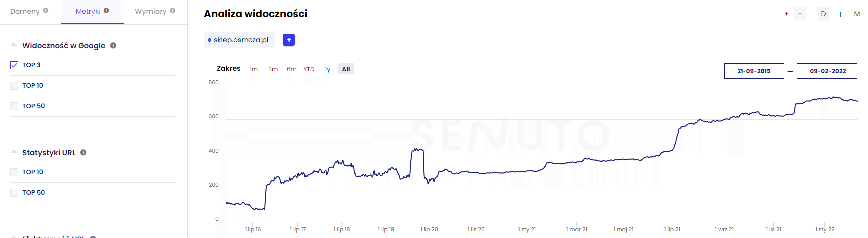Select the 6m range button
This screenshot has height=238, width=868.
pyautogui.click(x=291, y=69)
